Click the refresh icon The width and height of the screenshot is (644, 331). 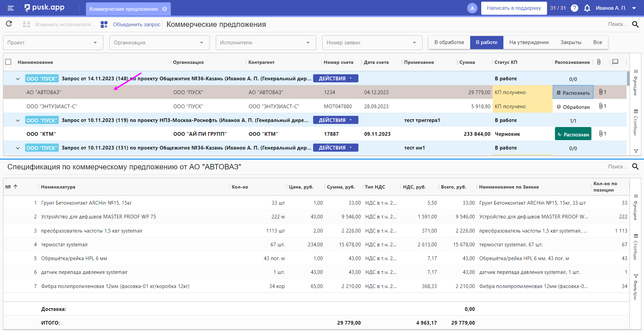(9, 24)
